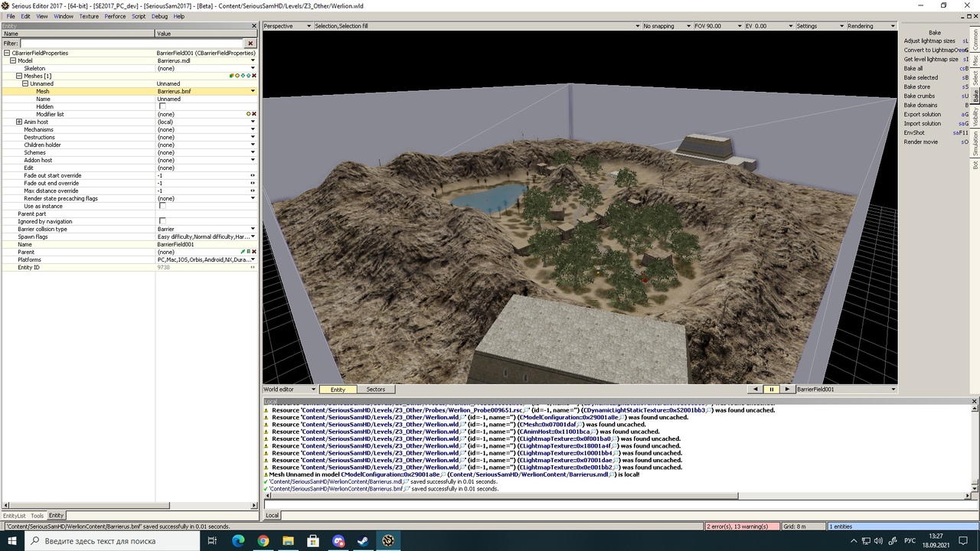
Task: Open the Mesh Barrierus.bmf dropdown
Action: pyautogui.click(x=253, y=91)
